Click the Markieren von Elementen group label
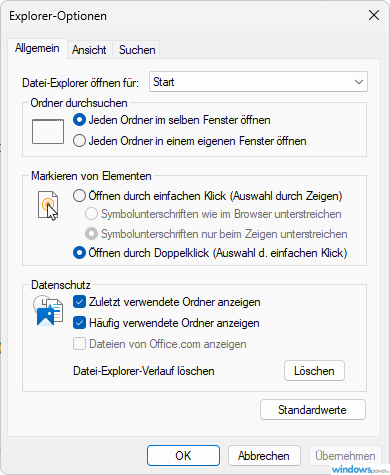The height and width of the screenshot is (475, 390). click(91, 176)
